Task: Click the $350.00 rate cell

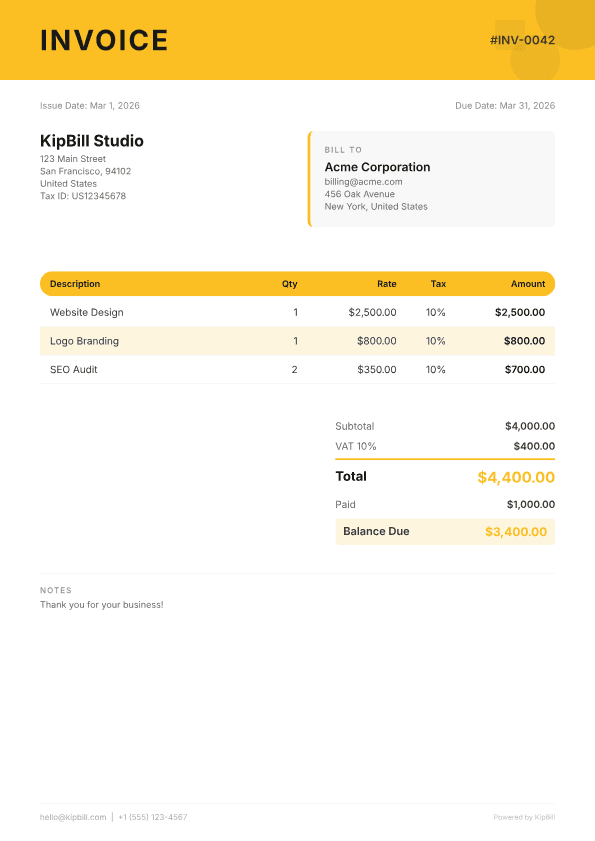Action: pyautogui.click(x=377, y=370)
